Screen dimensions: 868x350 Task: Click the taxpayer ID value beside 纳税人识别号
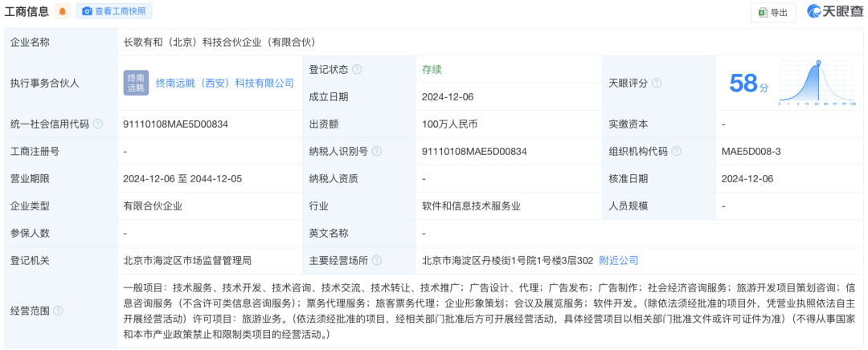tap(474, 152)
